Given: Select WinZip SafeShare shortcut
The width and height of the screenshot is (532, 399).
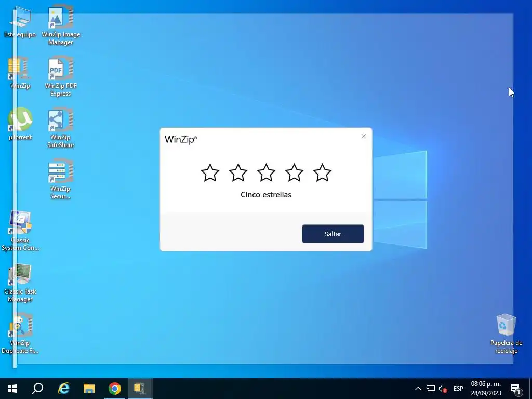Looking at the screenshot, I should tap(61, 128).
